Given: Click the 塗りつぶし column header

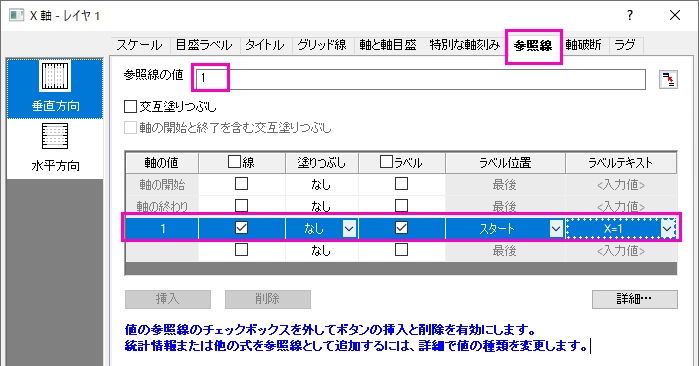Looking at the screenshot, I should click(x=321, y=163).
